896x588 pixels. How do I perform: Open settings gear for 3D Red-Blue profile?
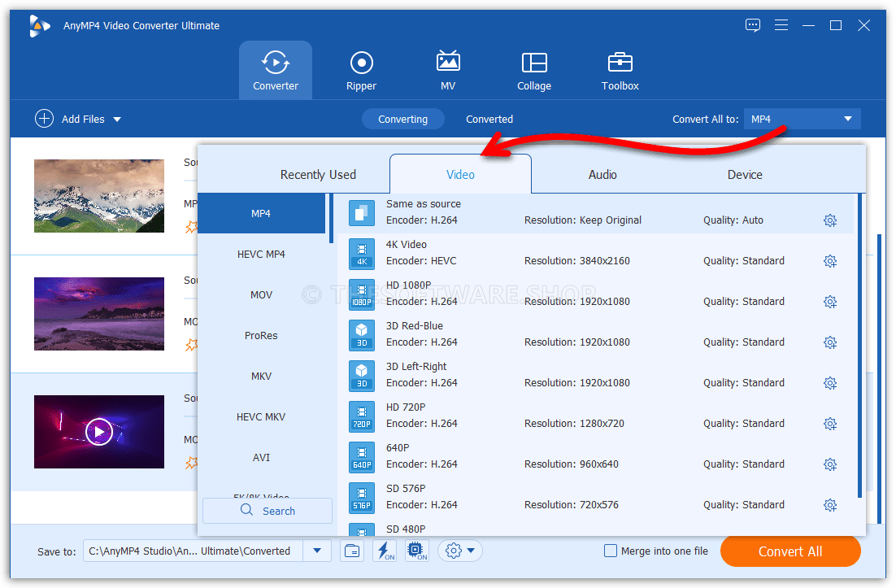(x=830, y=342)
